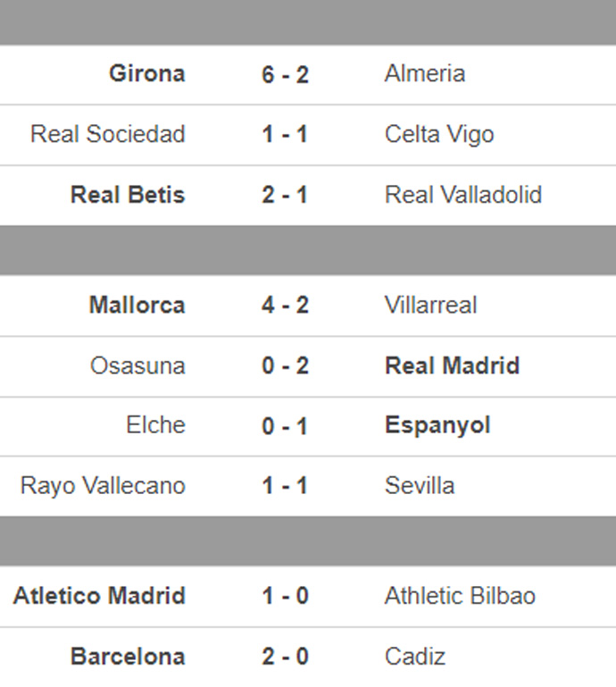Image resolution: width=616 pixels, height=687 pixels.
Task: Click Real Sociedad team name
Action: 108,135
